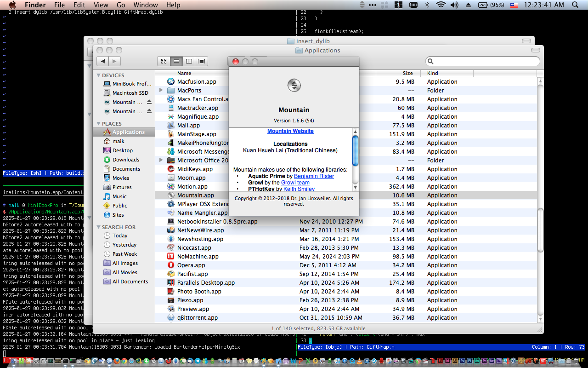Open the Mountain Website link
The image size is (588, 368).
coord(290,131)
